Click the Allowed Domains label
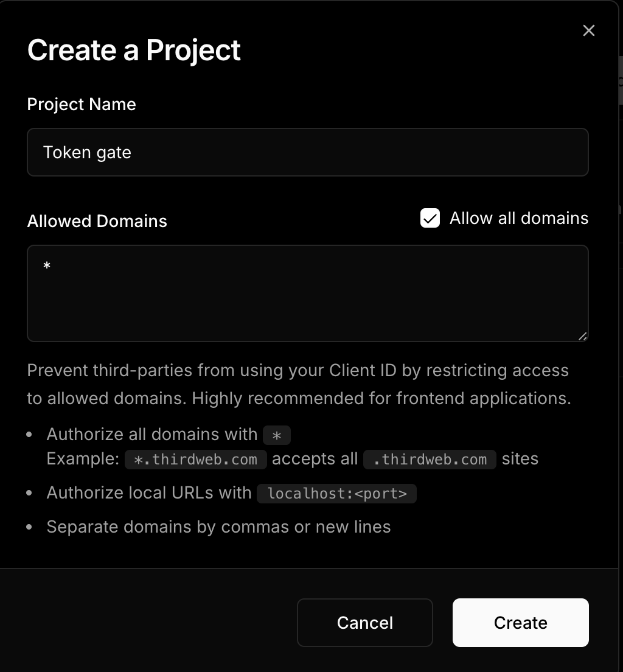 [x=97, y=221]
